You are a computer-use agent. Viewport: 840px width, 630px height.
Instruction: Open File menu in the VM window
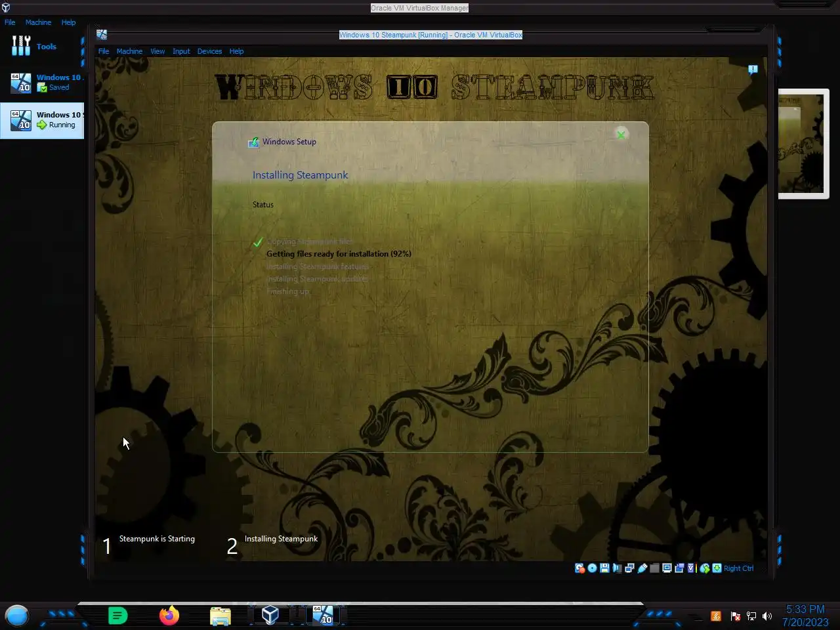click(104, 51)
